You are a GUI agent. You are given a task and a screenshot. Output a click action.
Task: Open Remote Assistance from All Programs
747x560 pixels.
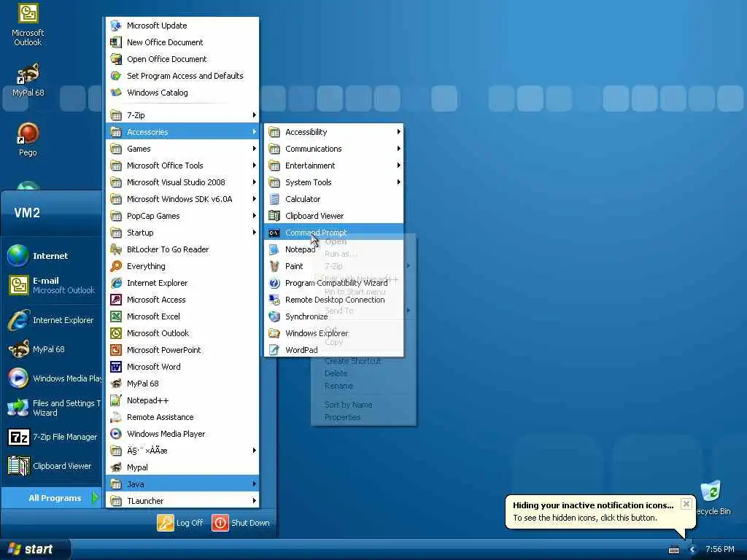(x=182, y=417)
